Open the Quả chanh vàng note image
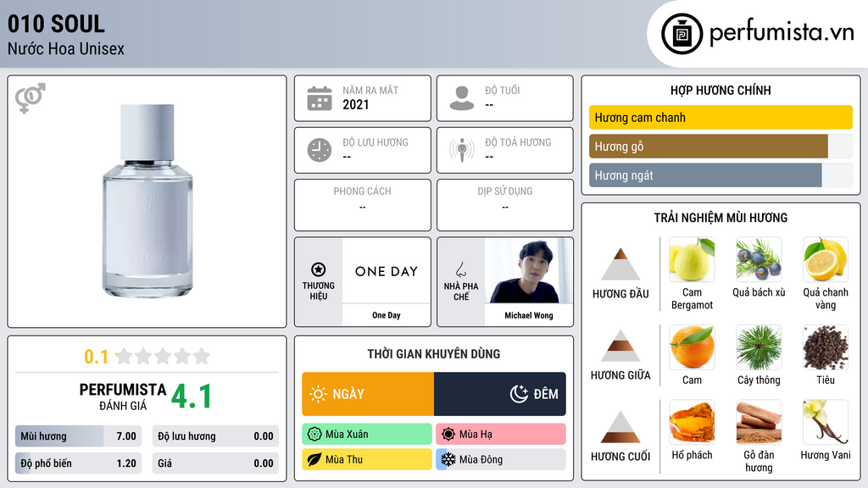This screenshot has width=868, height=488. tap(826, 259)
